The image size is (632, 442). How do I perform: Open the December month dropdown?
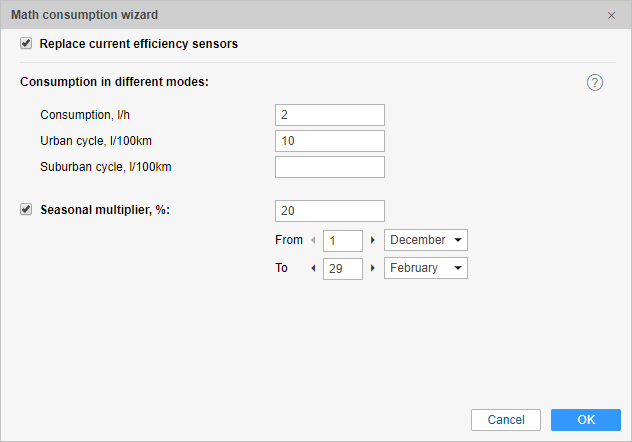click(426, 240)
